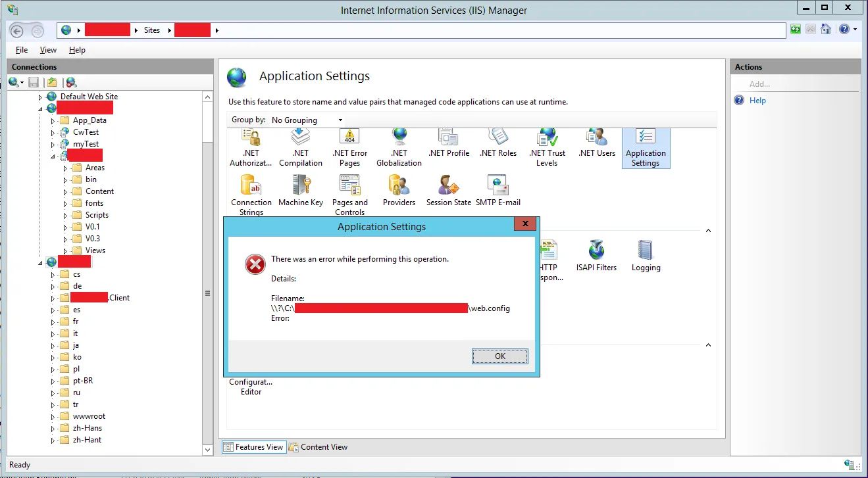Switch to Content View tab
Image resolution: width=868 pixels, height=478 pixels.
click(x=319, y=447)
